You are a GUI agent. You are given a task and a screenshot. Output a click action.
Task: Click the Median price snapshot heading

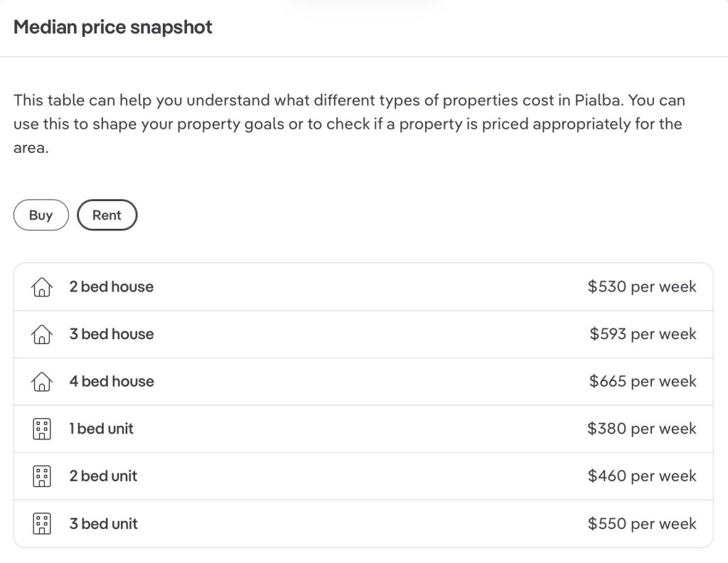point(113,27)
